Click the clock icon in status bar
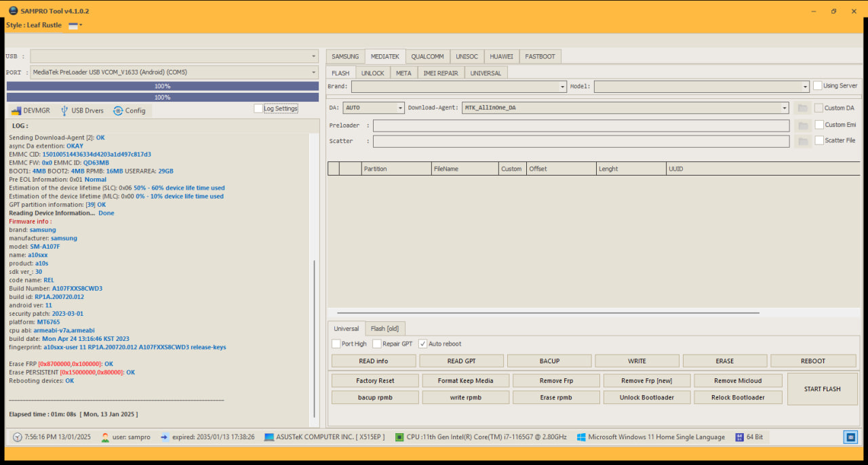This screenshot has width=868, height=465. [x=18, y=437]
